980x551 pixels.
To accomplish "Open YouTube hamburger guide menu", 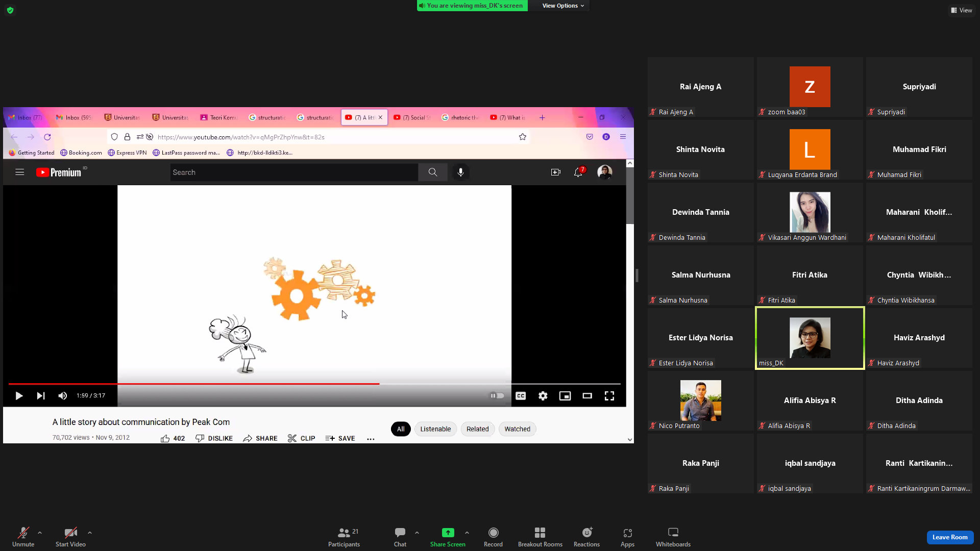I will pos(20,172).
